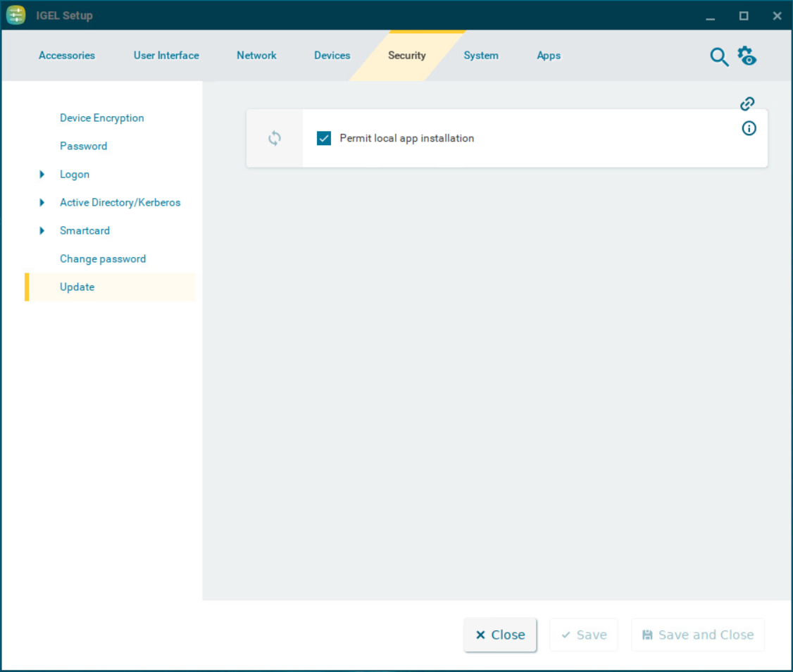Open the Change password page

(x=103, y=259)
